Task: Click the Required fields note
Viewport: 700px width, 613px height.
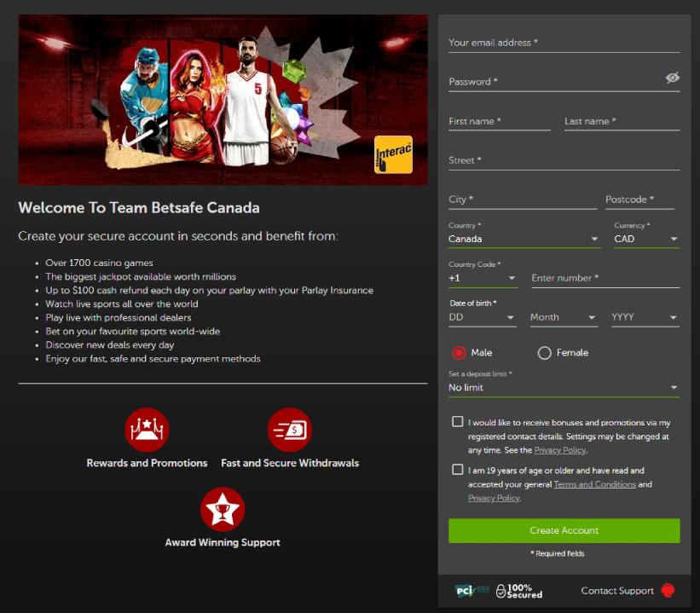Action: [x=558, y=553]
